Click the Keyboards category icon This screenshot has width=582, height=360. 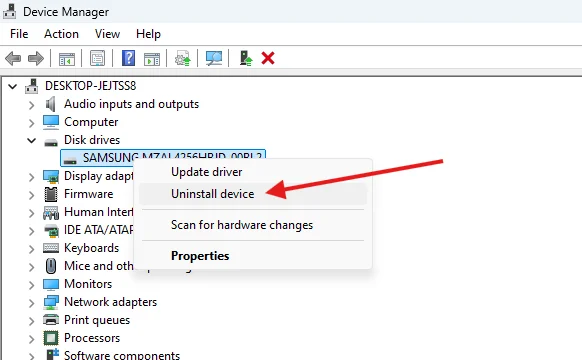point(51,248)
